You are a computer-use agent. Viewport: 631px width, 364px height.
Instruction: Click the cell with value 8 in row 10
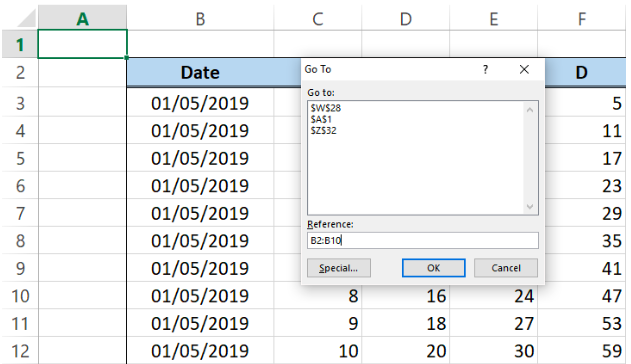point(318,296)
